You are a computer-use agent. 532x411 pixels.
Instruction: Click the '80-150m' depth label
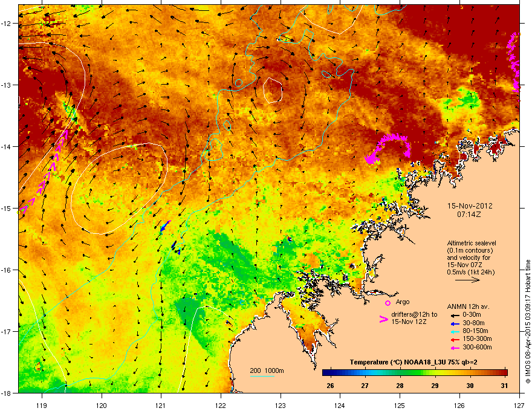tap(475, 331)
